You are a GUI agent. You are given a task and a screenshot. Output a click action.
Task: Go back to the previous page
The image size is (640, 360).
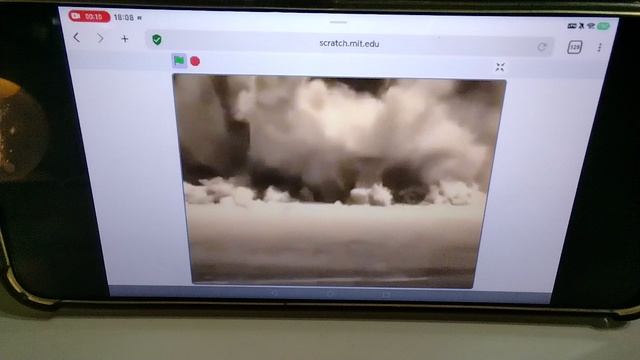pyautogui.click(x=77, y=38)
